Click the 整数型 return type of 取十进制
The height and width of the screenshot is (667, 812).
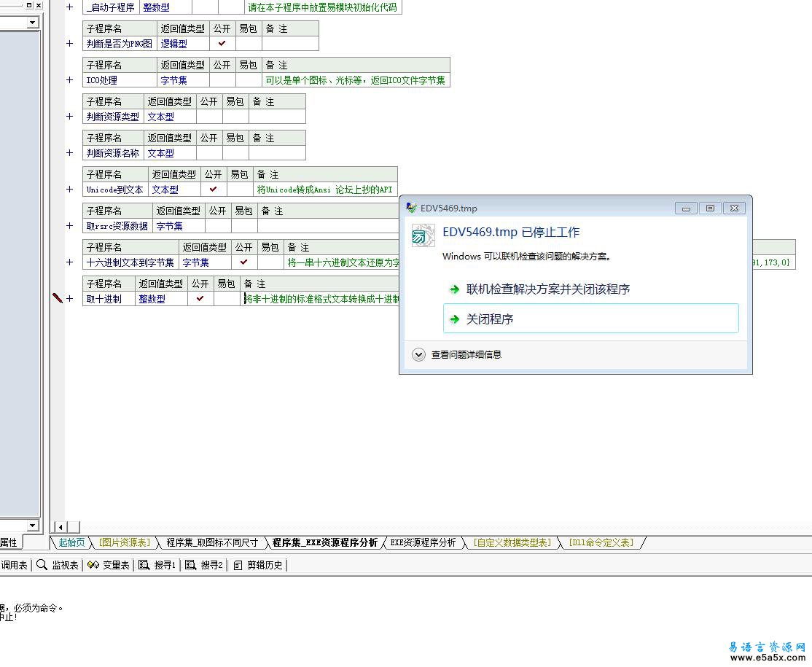tap(161, 298)
